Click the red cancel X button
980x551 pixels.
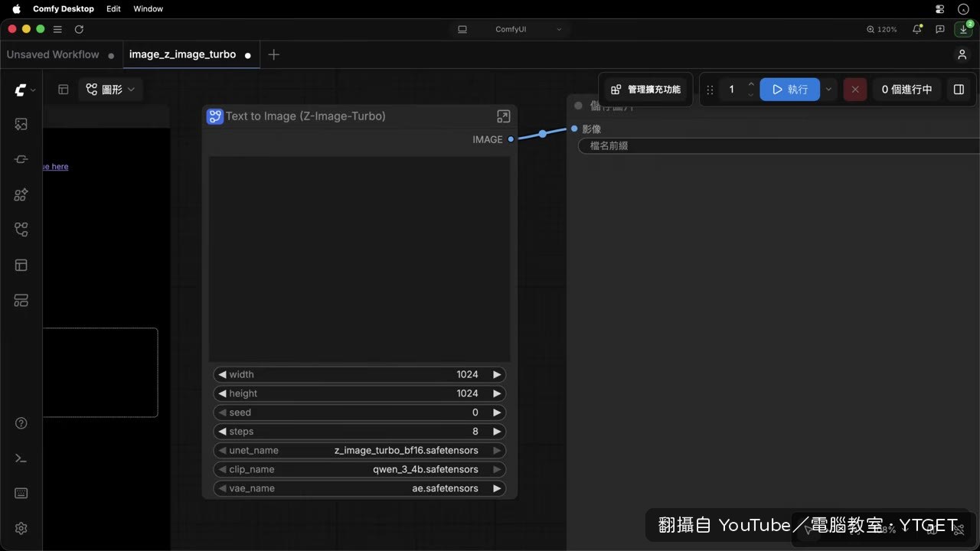tap(855, 90)
